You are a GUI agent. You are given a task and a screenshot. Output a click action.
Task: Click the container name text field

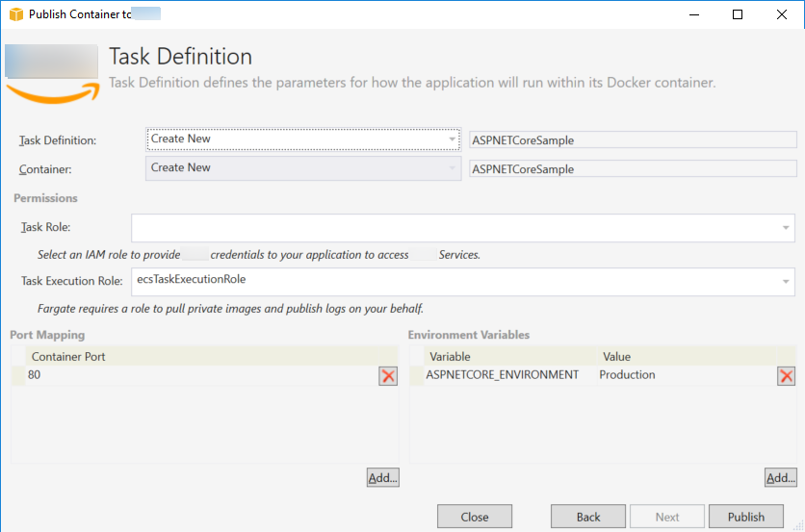[632, 169]
